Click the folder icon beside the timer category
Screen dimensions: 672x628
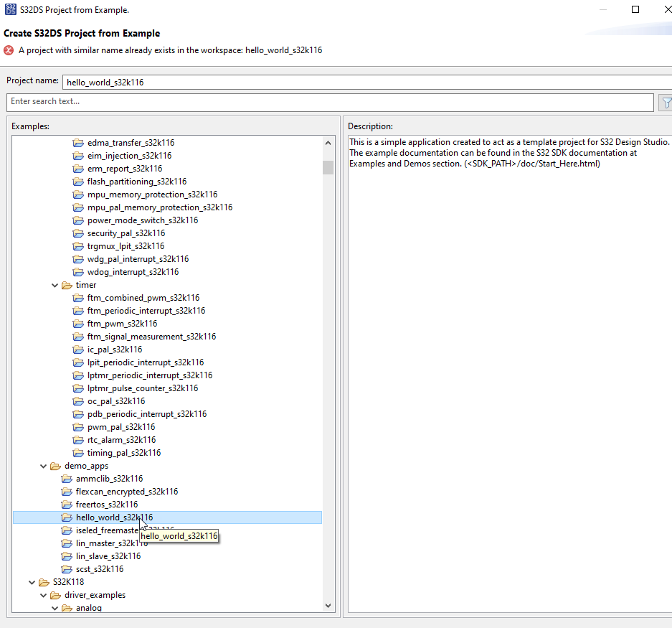(x=66, y=284)
